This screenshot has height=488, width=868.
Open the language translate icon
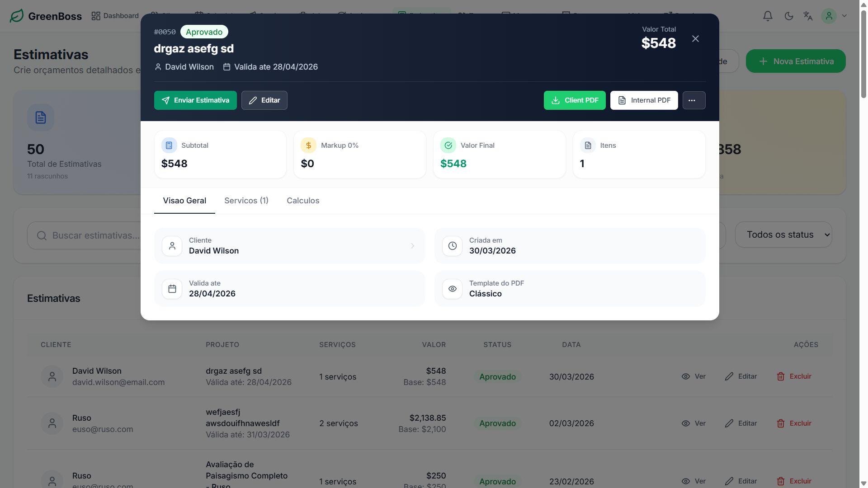point(808,16)
